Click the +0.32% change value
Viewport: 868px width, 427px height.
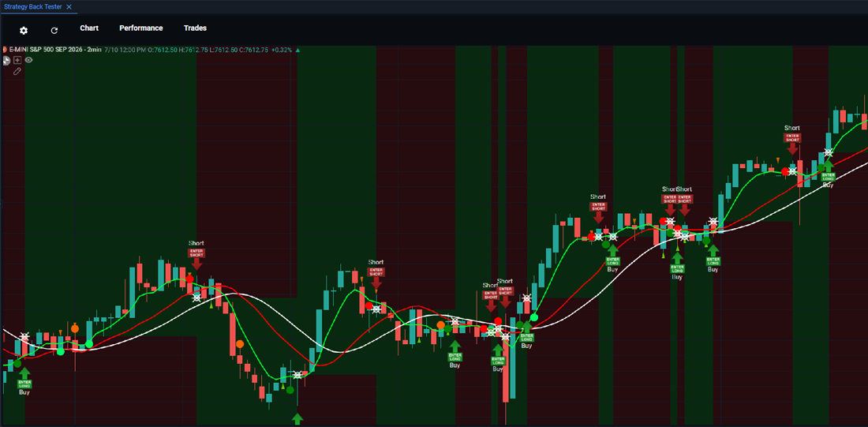pos(282,50)
